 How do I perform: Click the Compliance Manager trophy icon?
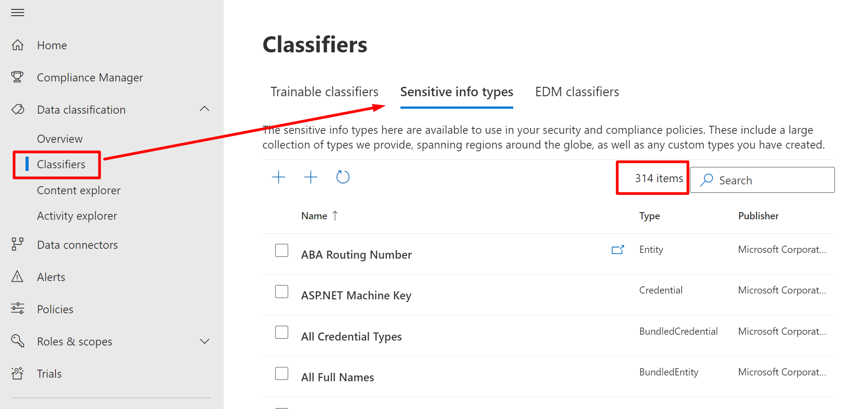(17, 77)
